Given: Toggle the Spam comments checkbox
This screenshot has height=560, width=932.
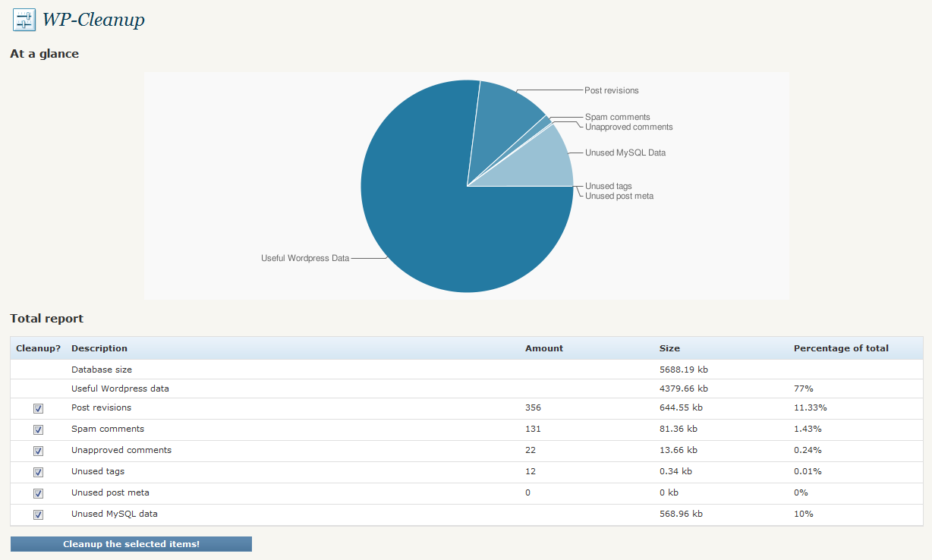Looking at the screenshot, I should point(38,429).
